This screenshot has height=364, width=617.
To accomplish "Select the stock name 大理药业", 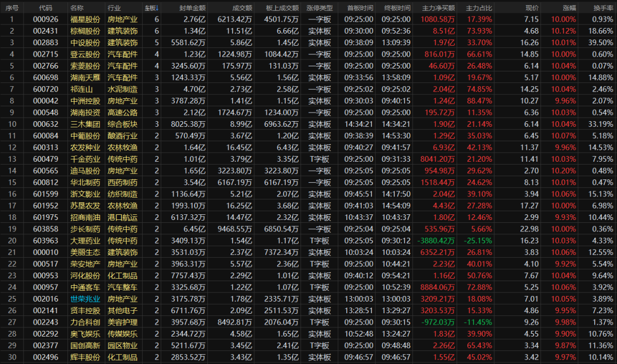I will point(85,241).
